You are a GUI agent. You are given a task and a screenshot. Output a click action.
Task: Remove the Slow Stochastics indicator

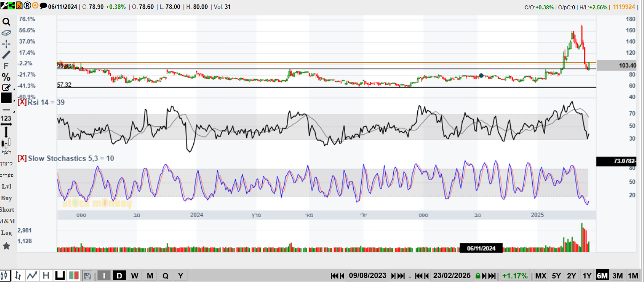click(x=22, y=158)
